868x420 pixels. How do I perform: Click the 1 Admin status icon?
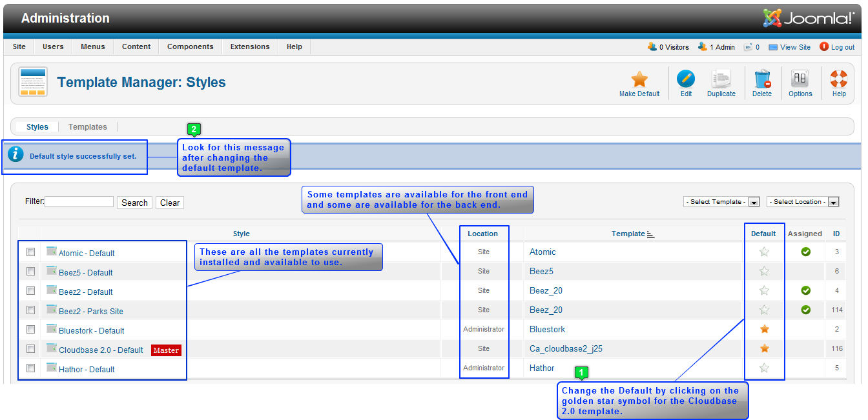[x=703, y=46]
